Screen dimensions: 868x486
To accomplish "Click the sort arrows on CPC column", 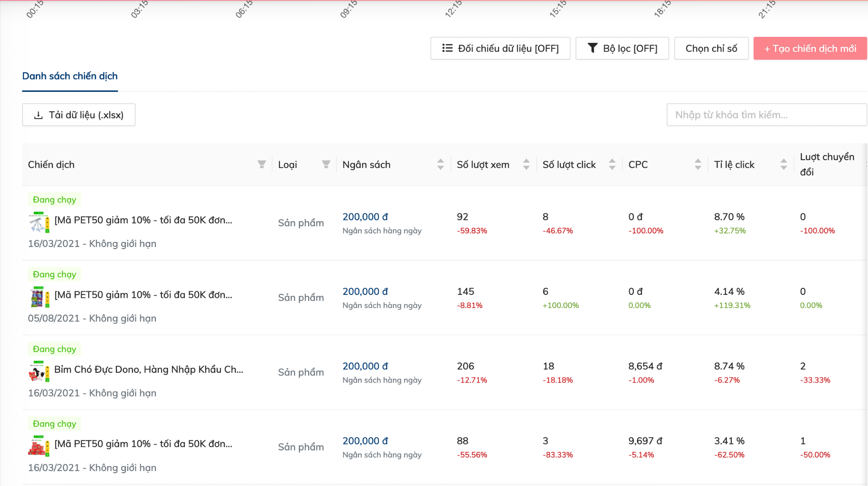I will pos(698,164).
